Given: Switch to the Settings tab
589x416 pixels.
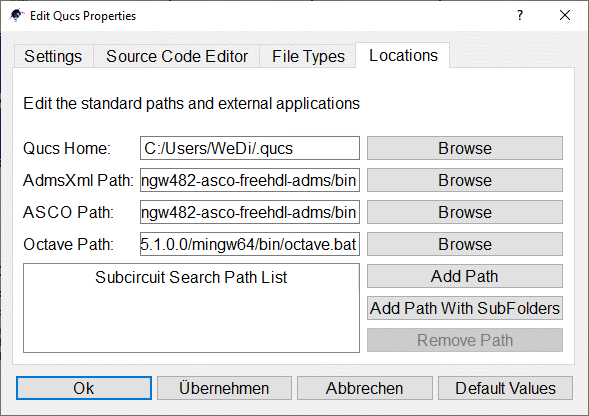Looking at the screenshot, I should tap(53, 56).
